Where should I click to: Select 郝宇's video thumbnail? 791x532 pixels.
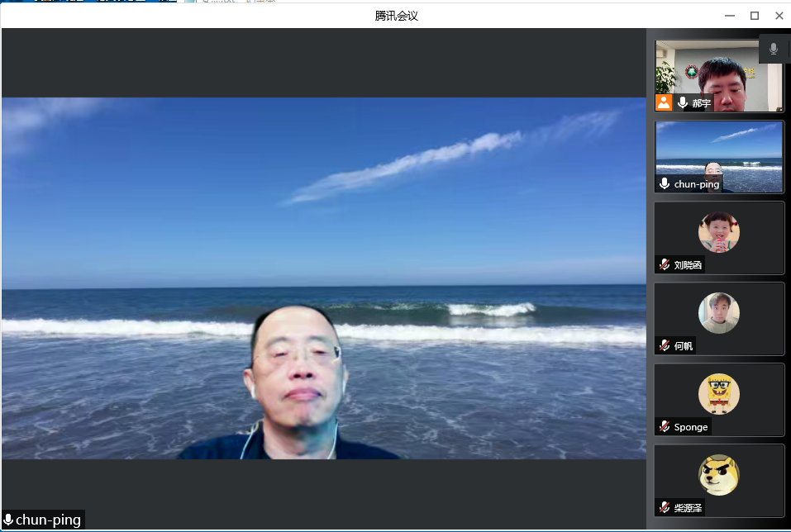719,74
